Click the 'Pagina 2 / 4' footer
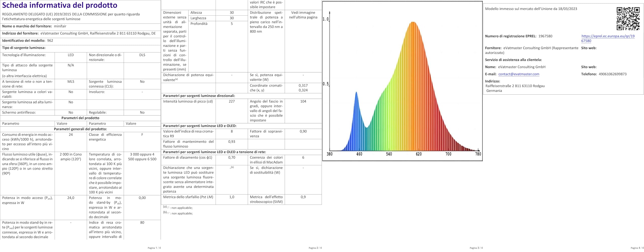The height and width of the screenshot is (252, 644). point(315,248)
